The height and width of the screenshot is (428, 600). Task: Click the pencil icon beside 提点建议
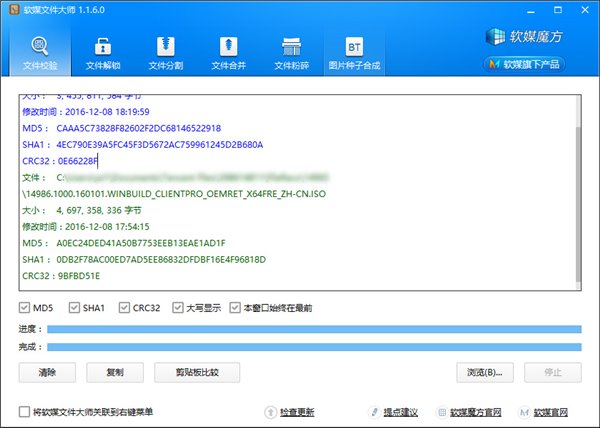[x=374, y=412]
